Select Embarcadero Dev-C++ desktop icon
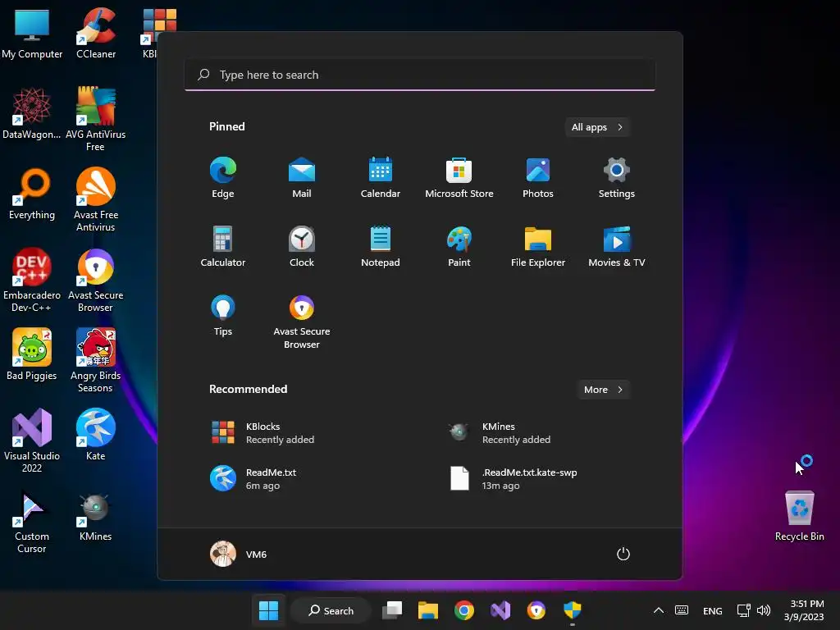This screenshot has width=840, height=630. pyautogui.click(x=32, y=281)
